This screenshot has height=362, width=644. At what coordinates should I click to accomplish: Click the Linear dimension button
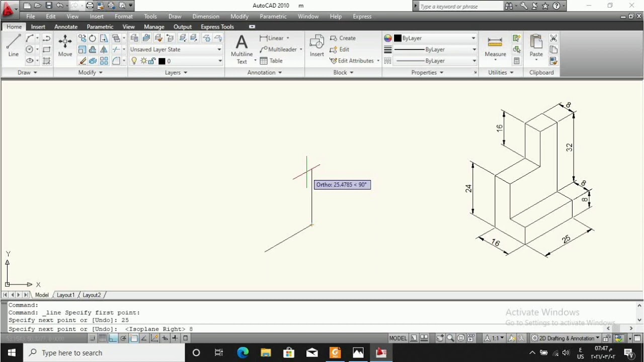tap(274, 38)
